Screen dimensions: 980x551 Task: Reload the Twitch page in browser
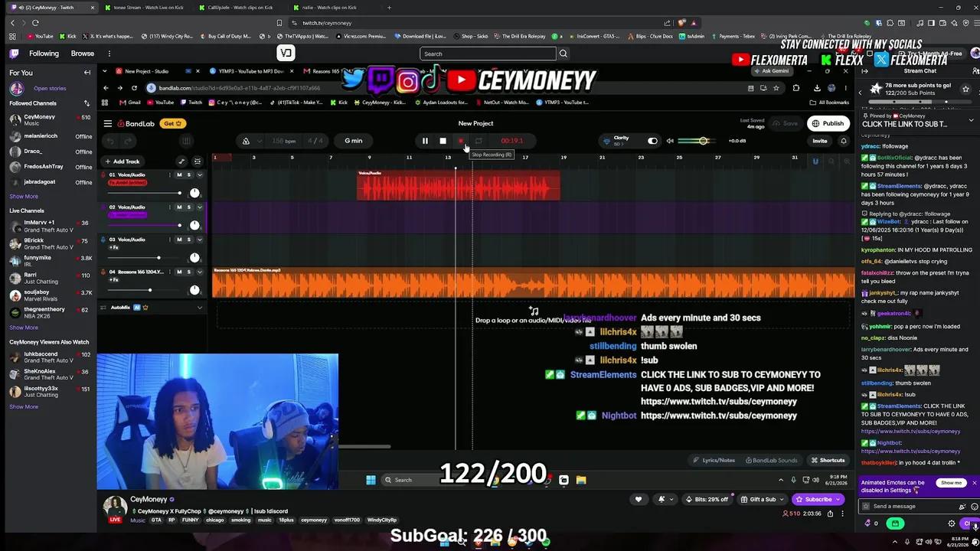(35, 23)
